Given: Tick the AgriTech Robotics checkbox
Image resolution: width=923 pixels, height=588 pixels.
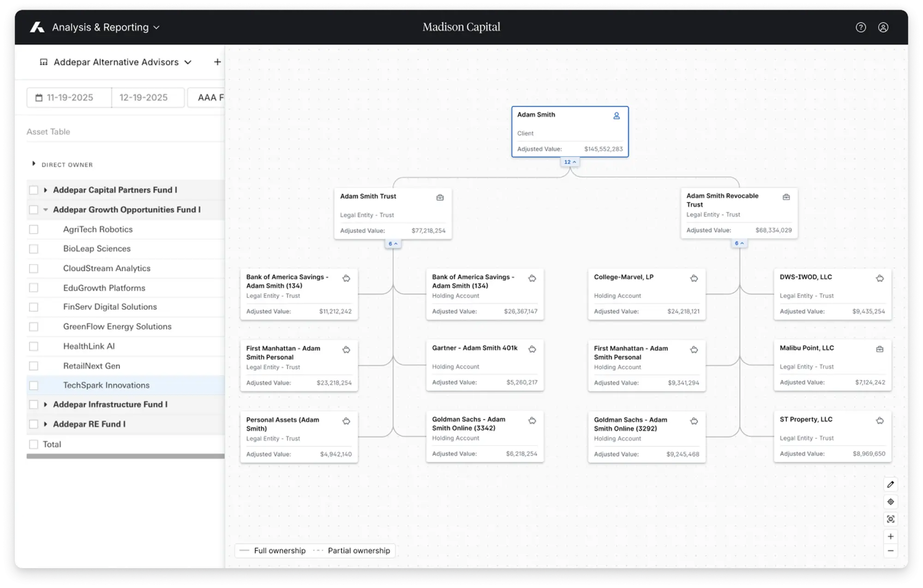Looking at the screenshot, I should (33, 229).
